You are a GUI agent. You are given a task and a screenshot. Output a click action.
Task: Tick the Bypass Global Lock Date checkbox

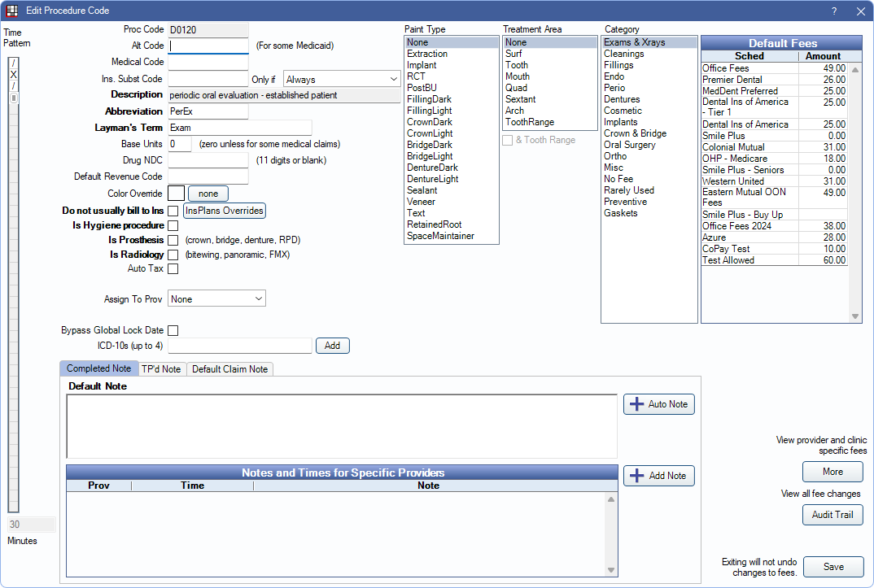click(173, 330)
